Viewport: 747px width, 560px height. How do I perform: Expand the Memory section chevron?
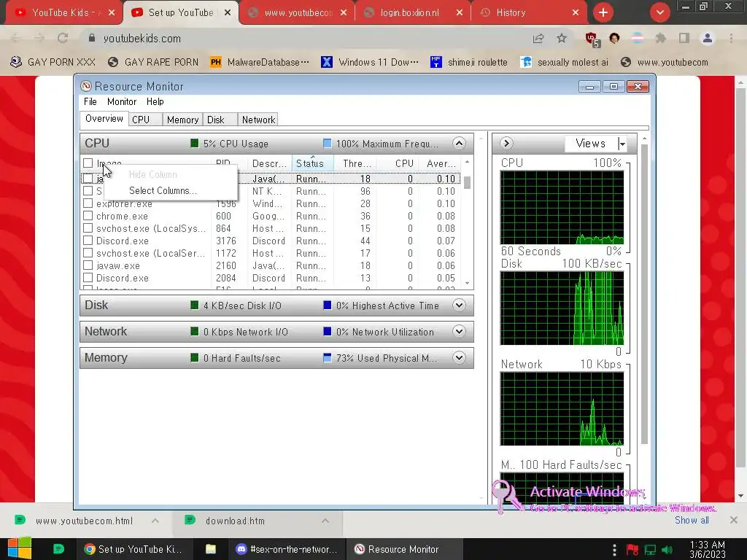[459, 357]
